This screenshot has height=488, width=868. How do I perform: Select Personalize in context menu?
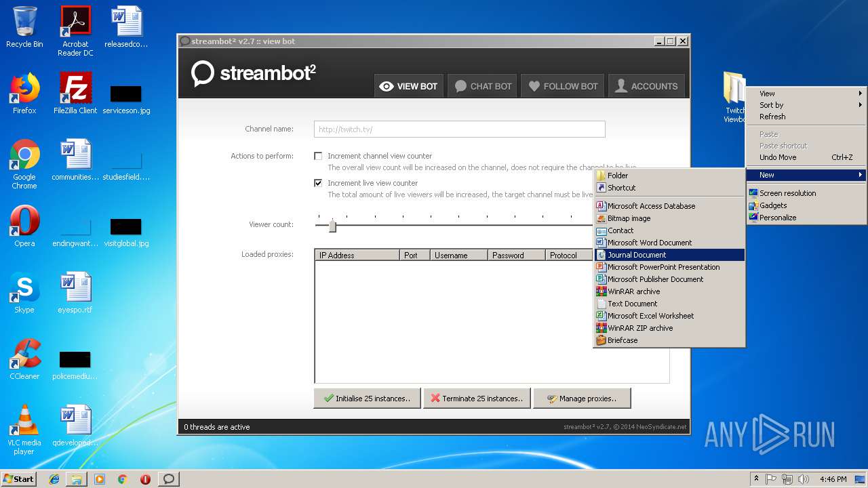(x=806, y=218)
